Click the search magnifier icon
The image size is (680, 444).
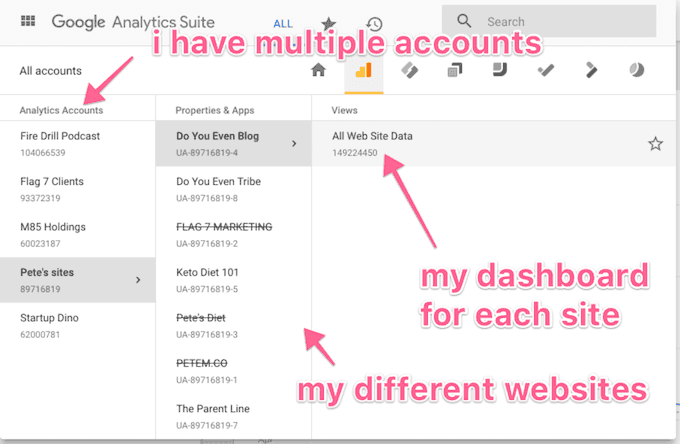(464, 21)
